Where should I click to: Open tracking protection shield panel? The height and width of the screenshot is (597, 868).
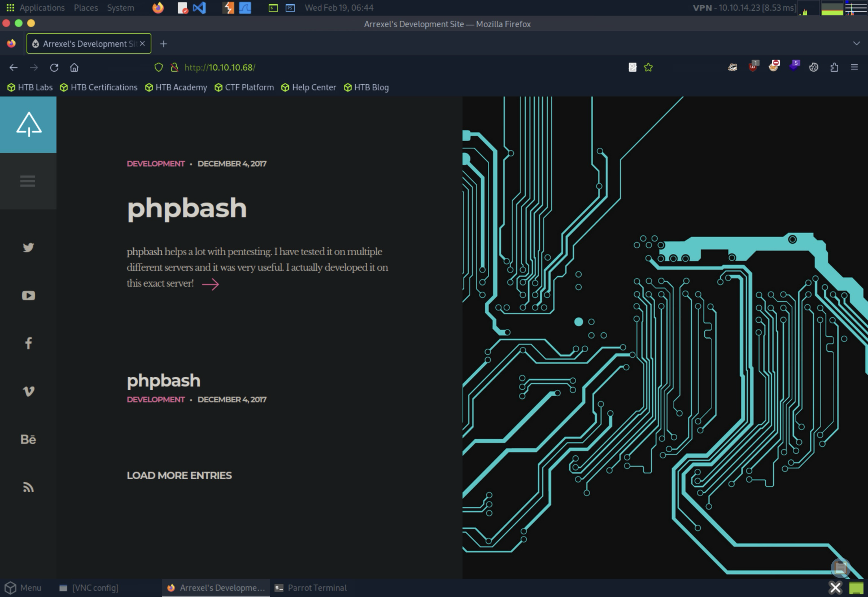click(x=159, y=67)
